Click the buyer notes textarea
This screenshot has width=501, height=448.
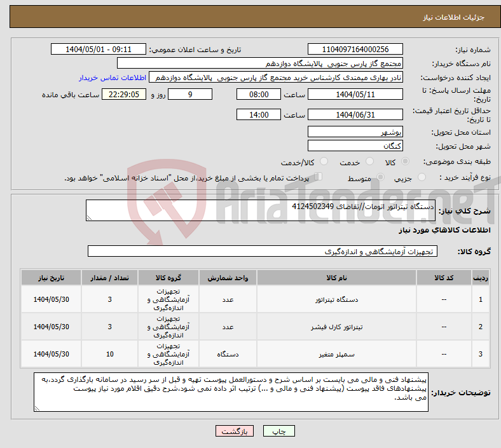coord(231,392)
